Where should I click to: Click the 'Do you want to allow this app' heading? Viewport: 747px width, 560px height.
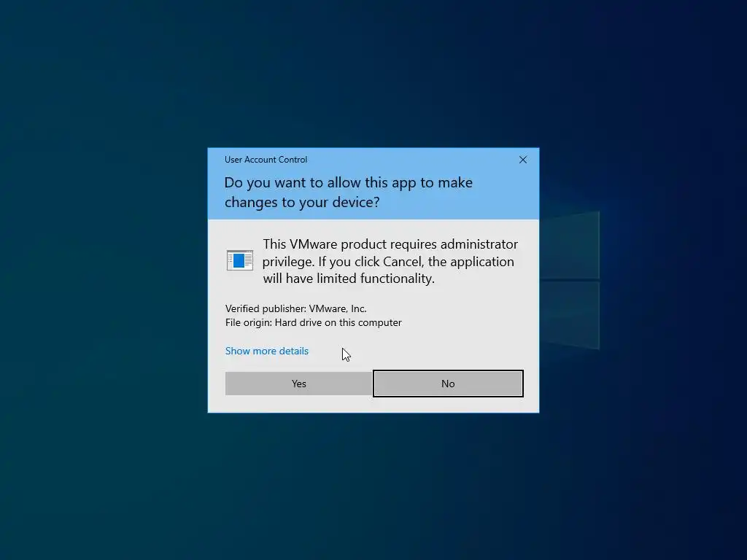(x=348, y=192)
